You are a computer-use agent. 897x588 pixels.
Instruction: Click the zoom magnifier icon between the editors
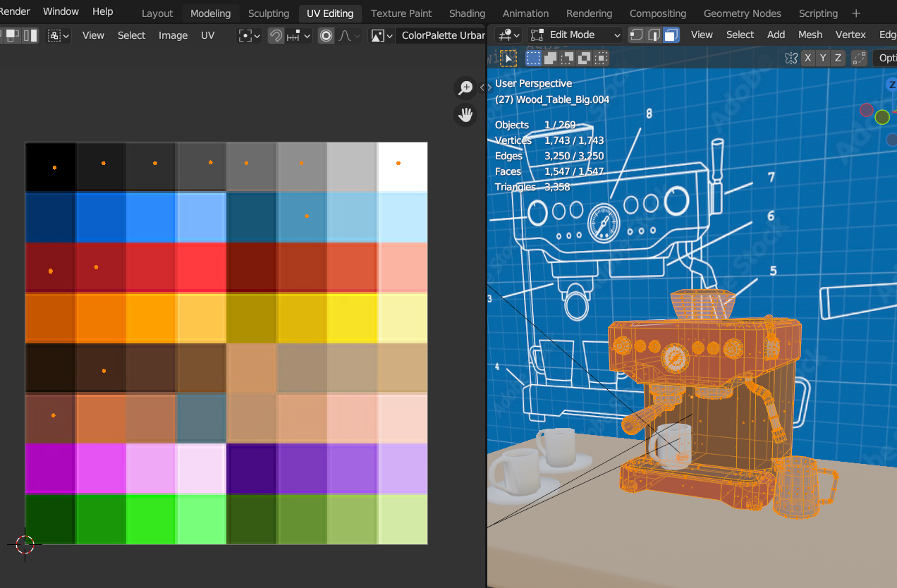465,87
